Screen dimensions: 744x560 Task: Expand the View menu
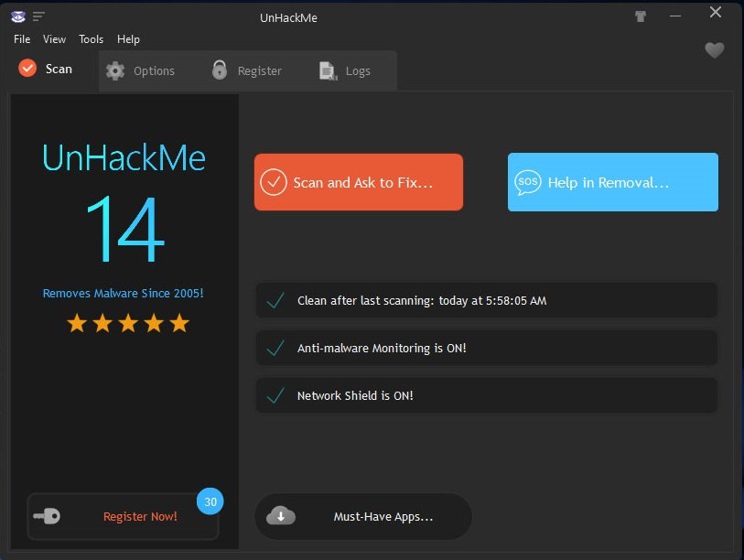coord(54,39)
